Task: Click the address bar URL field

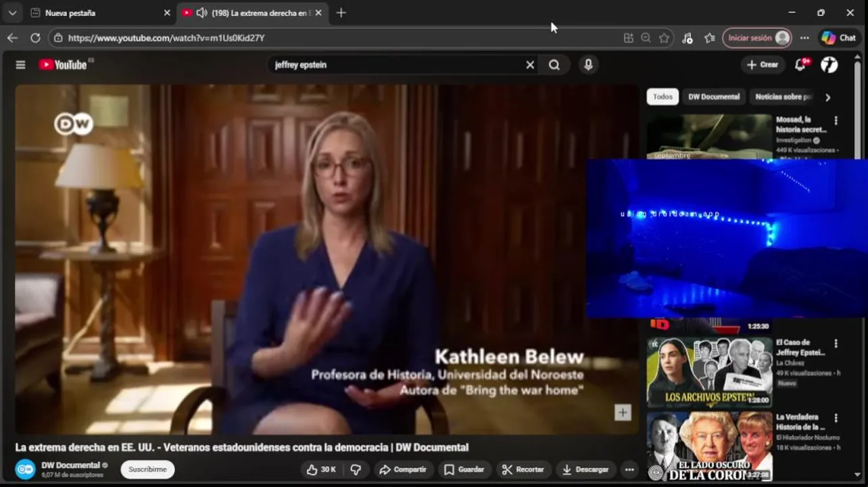Action: coord(338,38)
